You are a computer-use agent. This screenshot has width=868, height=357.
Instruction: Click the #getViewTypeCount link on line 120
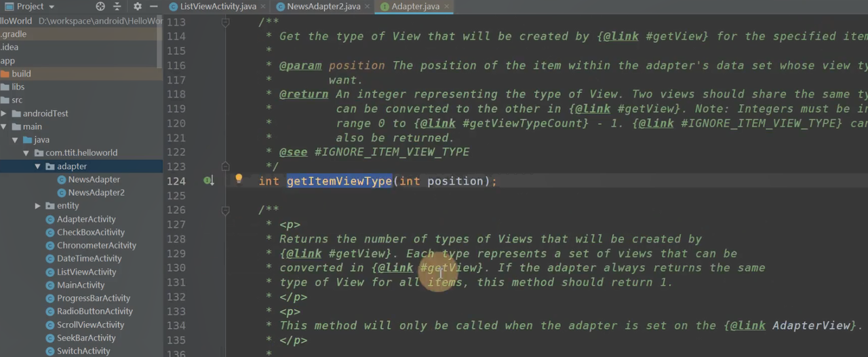(x=526, y=124)
